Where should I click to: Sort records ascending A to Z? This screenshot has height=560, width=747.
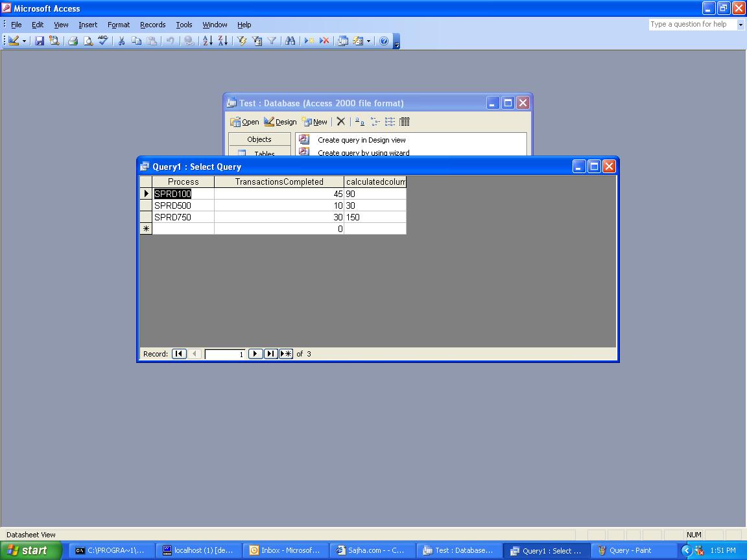pyautogui.click(x=207, y=41)
